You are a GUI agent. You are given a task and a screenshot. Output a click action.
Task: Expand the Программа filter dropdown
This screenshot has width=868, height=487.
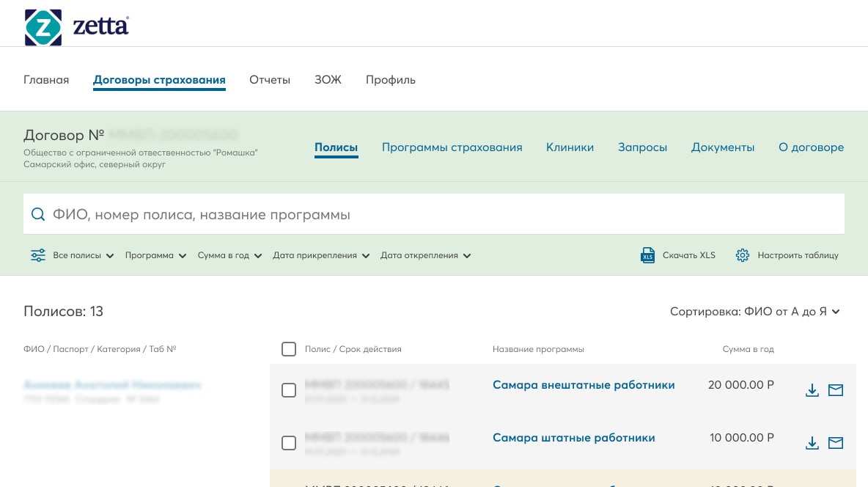(155, 255)
